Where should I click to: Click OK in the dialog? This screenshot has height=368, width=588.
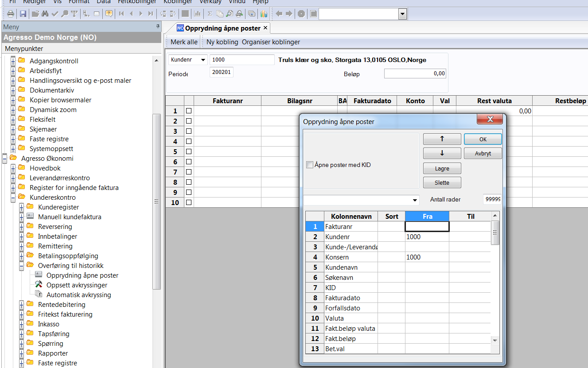(483, 139)
